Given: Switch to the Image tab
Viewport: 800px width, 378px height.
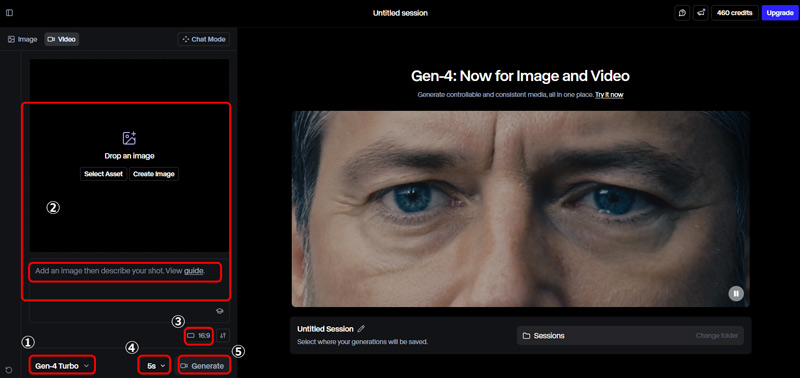Looking at the screenshot, I should point(22,39).
